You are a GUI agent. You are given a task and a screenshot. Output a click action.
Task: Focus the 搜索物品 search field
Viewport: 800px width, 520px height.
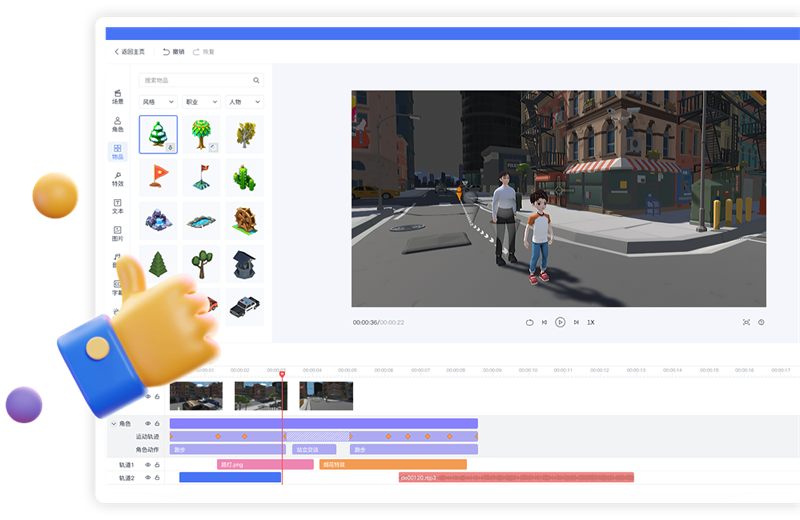point(201,80)
